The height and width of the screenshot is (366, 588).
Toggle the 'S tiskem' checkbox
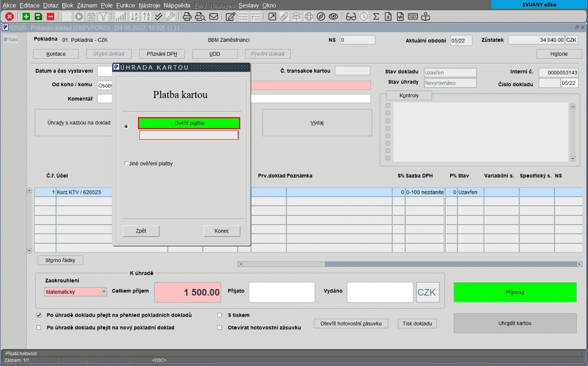click(x=220, y=315)
